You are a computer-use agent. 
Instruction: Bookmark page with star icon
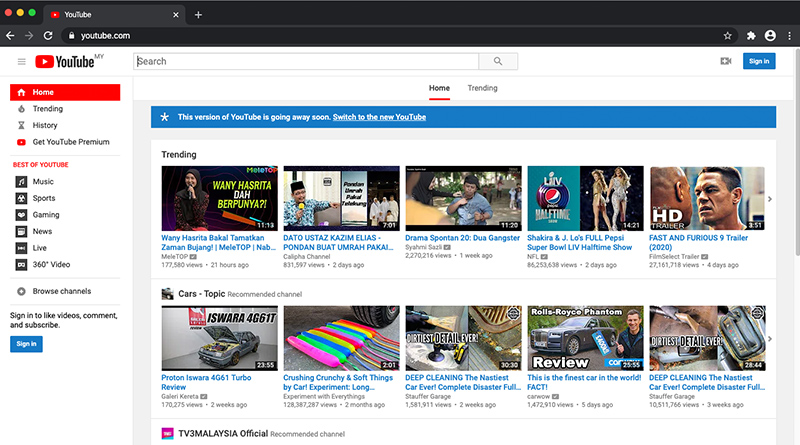[x=728, y=36]
